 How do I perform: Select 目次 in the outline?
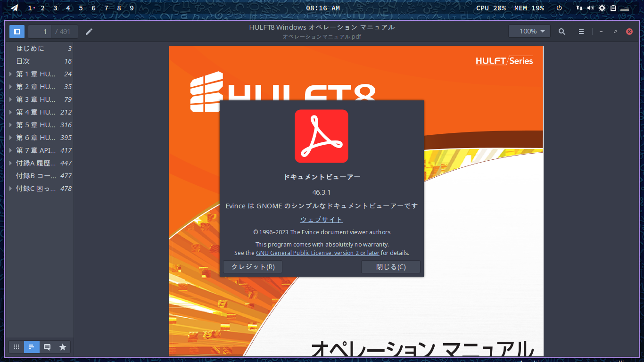23,61
